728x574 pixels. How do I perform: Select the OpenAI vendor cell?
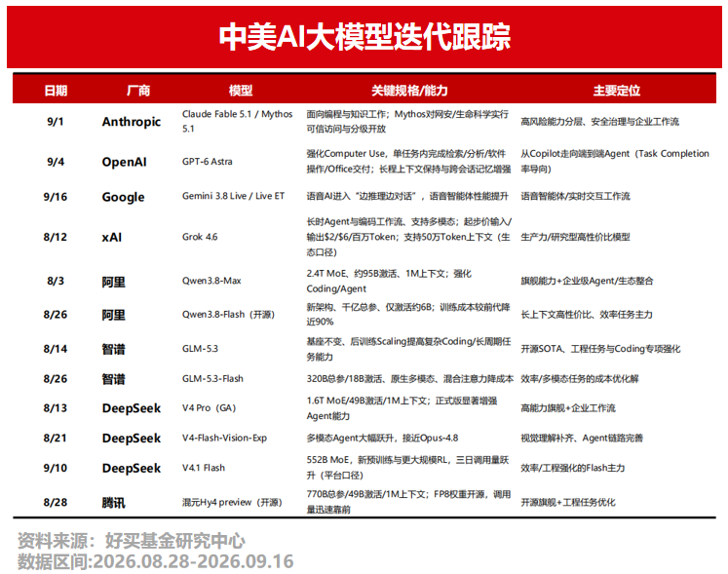(x=124, y=162)
